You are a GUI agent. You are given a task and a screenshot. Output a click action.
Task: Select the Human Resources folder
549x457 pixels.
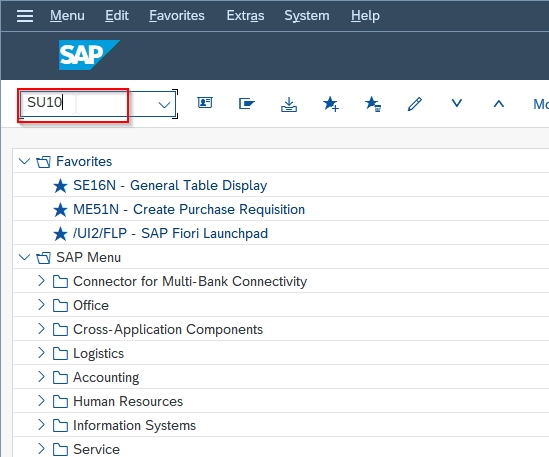tap(128, 401)
